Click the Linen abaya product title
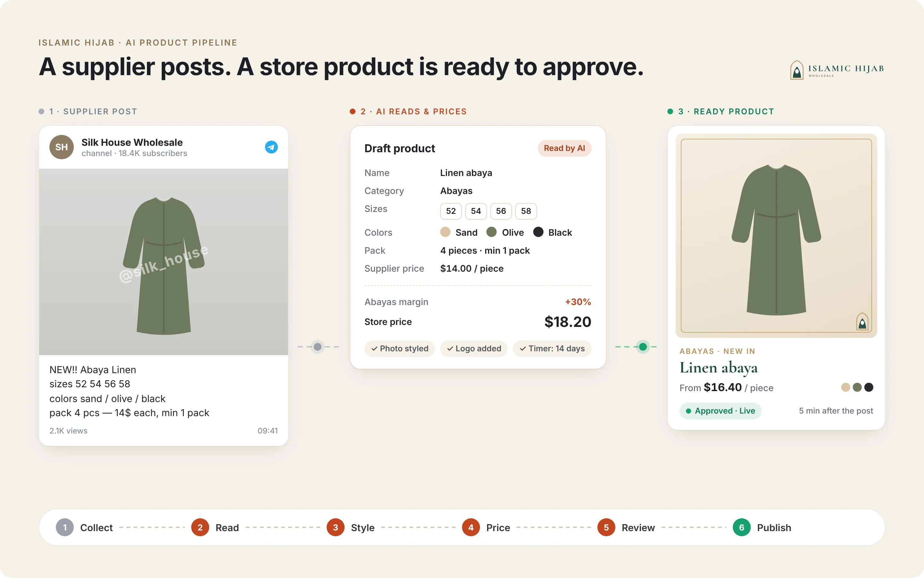Screen dimensions: 924x578 718,368
